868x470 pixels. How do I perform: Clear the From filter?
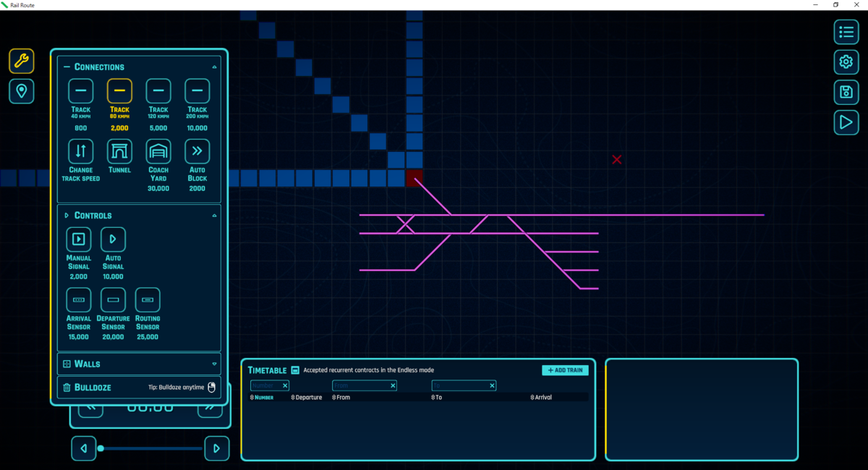(393, 385)
